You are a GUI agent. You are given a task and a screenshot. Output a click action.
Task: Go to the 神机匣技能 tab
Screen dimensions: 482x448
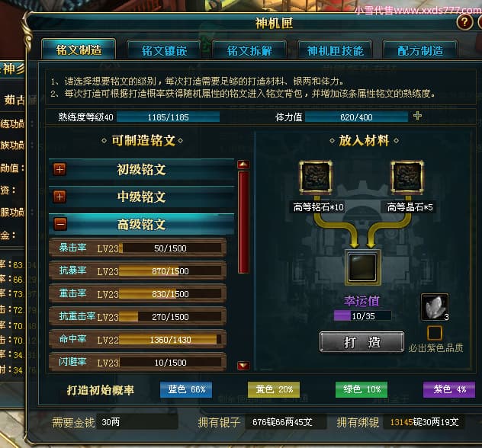pyautogui.click(x=335, y=50)
